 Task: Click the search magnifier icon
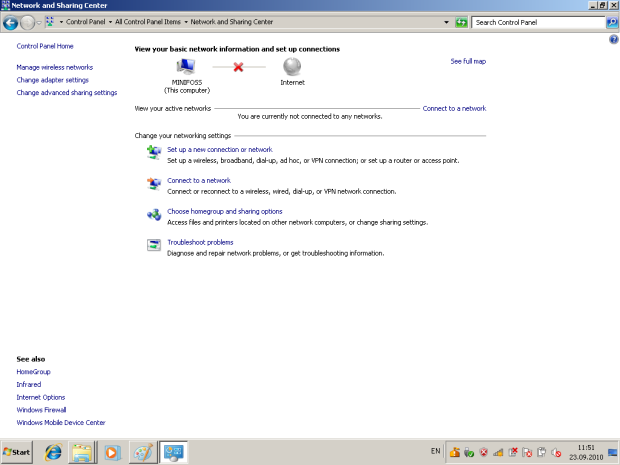612,23
